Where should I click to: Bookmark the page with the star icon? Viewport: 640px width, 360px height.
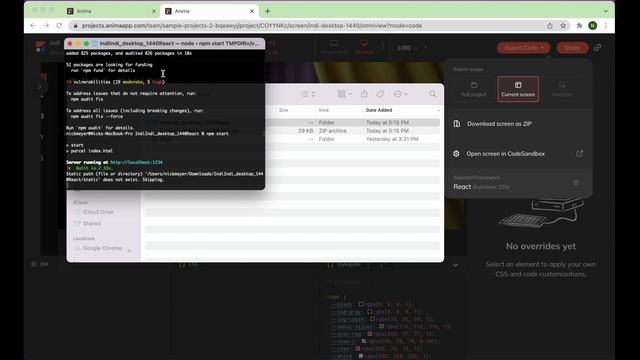[x=563, y=26]
